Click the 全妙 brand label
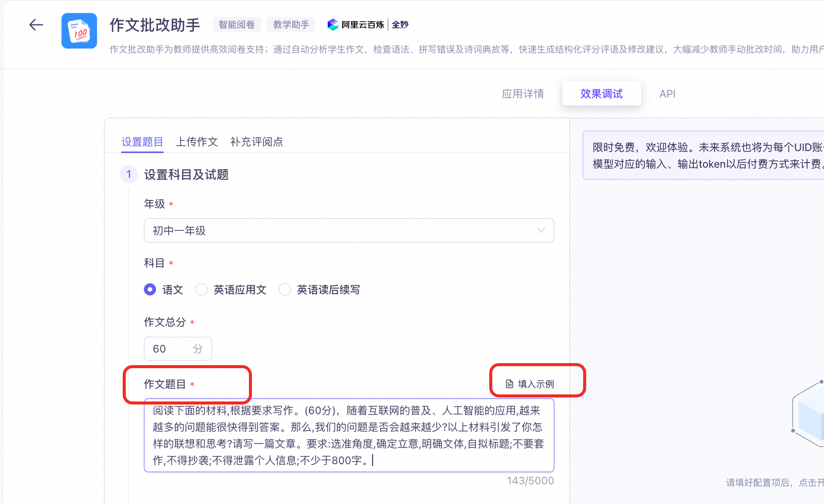The height and width of the screenshot is (504, 824). [400, 25]
